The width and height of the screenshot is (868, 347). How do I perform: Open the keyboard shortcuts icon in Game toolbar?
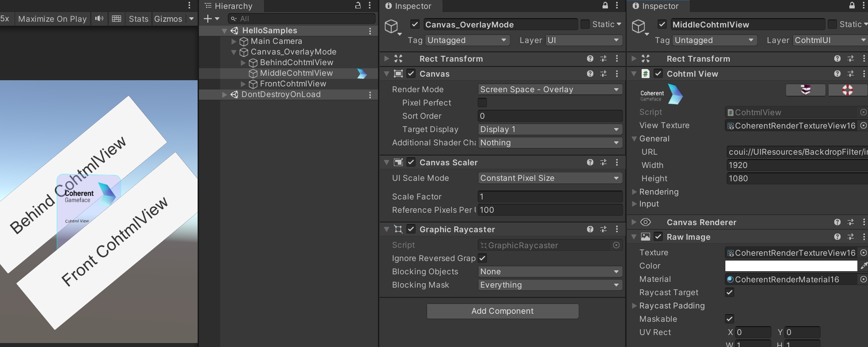click(x=117, y=19)
